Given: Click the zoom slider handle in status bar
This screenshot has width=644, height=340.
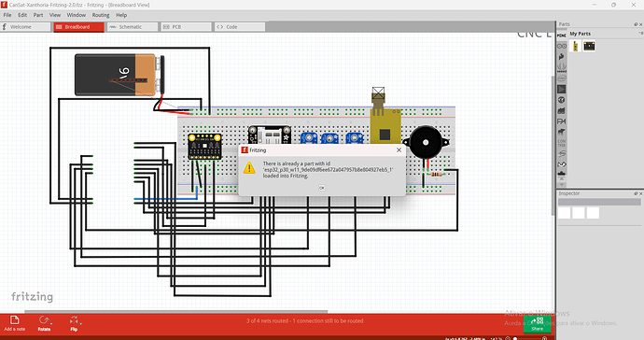Looking at the screenshot, I should [515, 338].
